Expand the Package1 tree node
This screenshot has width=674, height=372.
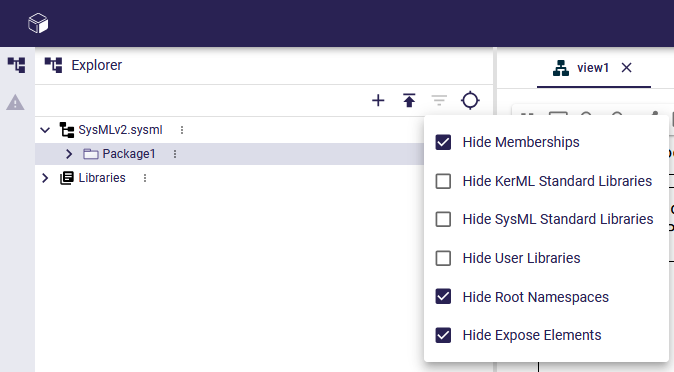(x=69, y=154)
